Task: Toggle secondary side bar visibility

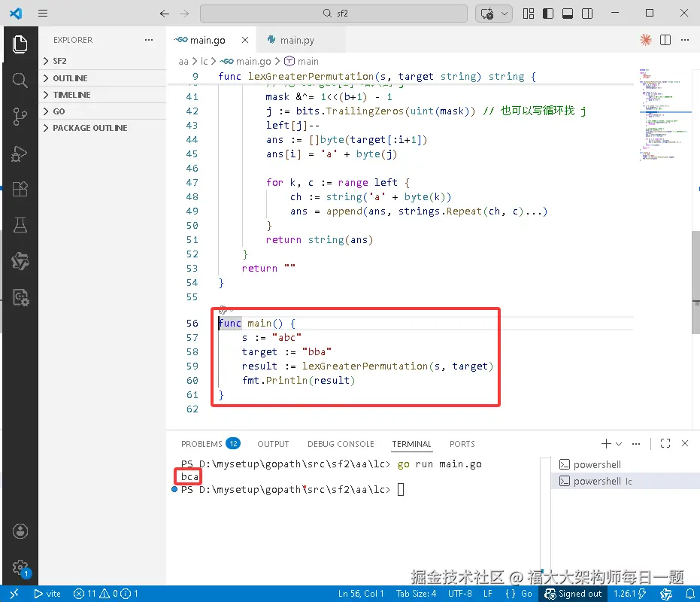Action: (x=587, y=14)
